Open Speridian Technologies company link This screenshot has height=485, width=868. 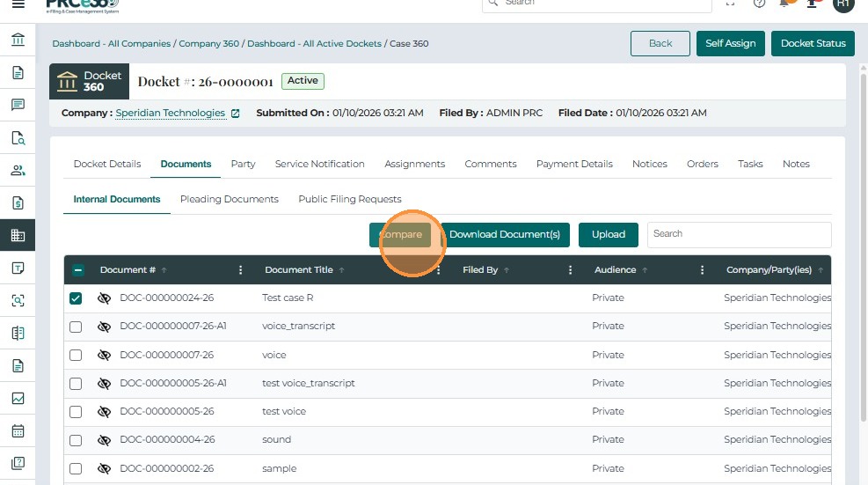click(x=171, y=113)
